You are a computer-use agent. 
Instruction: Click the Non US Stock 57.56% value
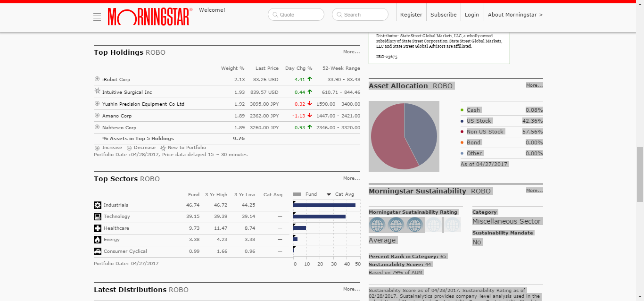(x=533, y=132)
